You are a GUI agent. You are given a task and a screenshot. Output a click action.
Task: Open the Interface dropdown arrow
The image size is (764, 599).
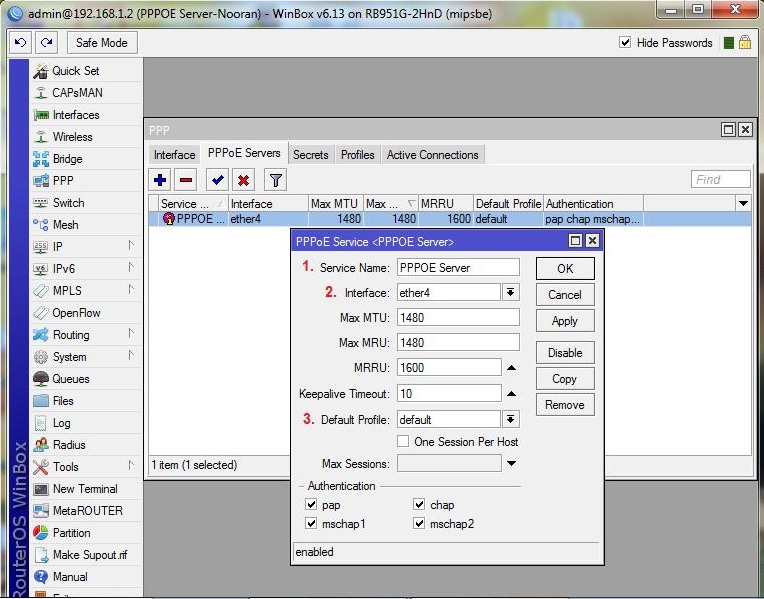511,292
